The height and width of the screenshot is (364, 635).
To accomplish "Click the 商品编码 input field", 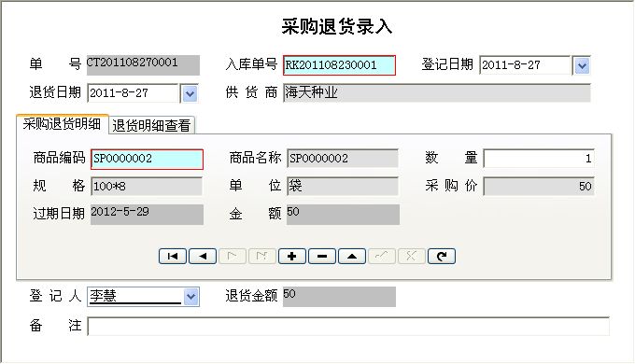I will click(x=147, y=159).
